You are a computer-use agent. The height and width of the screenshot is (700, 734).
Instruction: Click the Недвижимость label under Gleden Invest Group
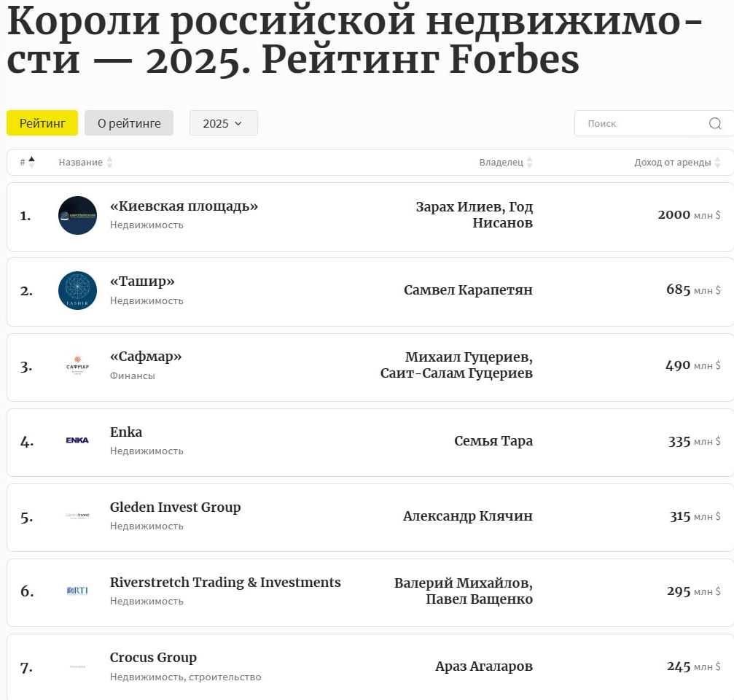coord(147,526)
